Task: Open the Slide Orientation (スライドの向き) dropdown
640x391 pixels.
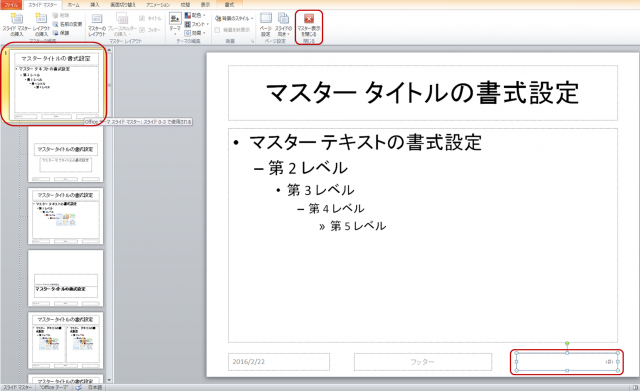Action: 283,24
